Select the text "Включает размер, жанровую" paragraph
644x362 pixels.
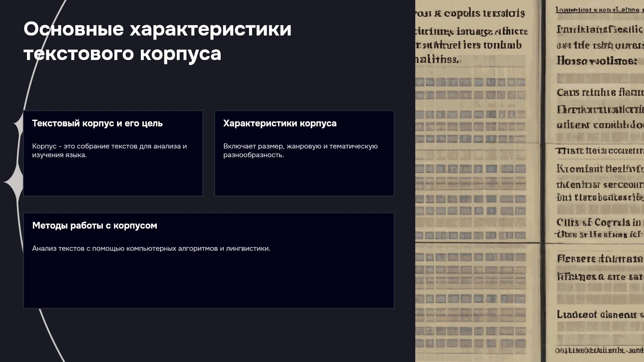301,150
